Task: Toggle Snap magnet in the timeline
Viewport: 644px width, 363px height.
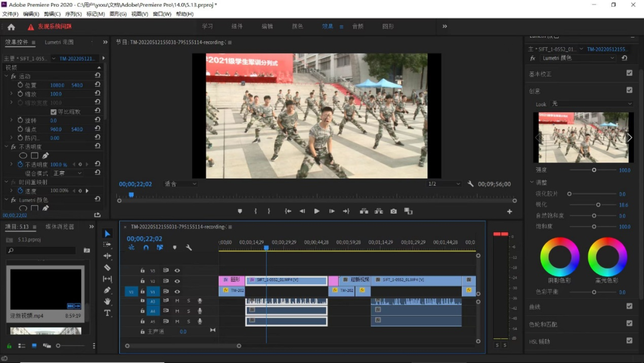Action: coord(145,248)
